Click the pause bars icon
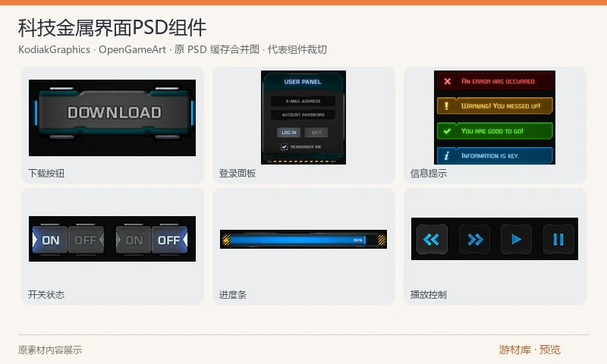 click(558, 240)
